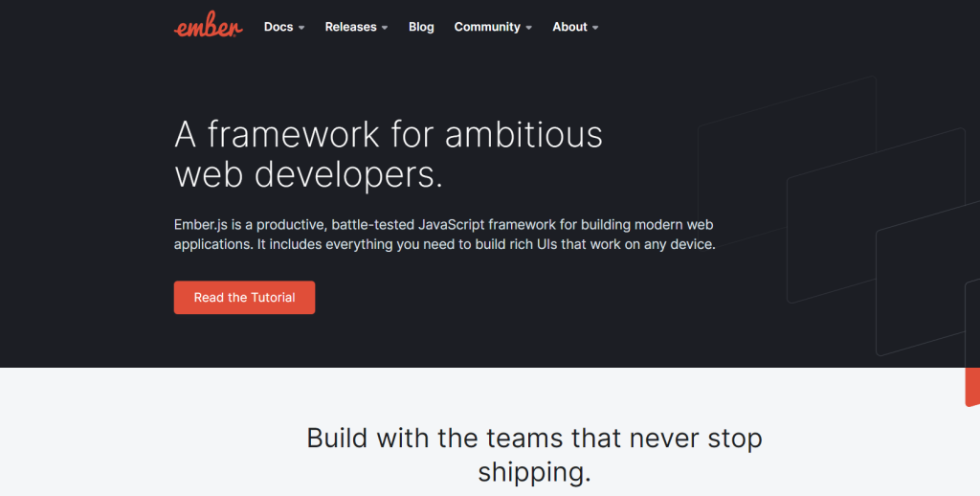Open the About navigation menu
980x496 pixels.
click(569, 27)
